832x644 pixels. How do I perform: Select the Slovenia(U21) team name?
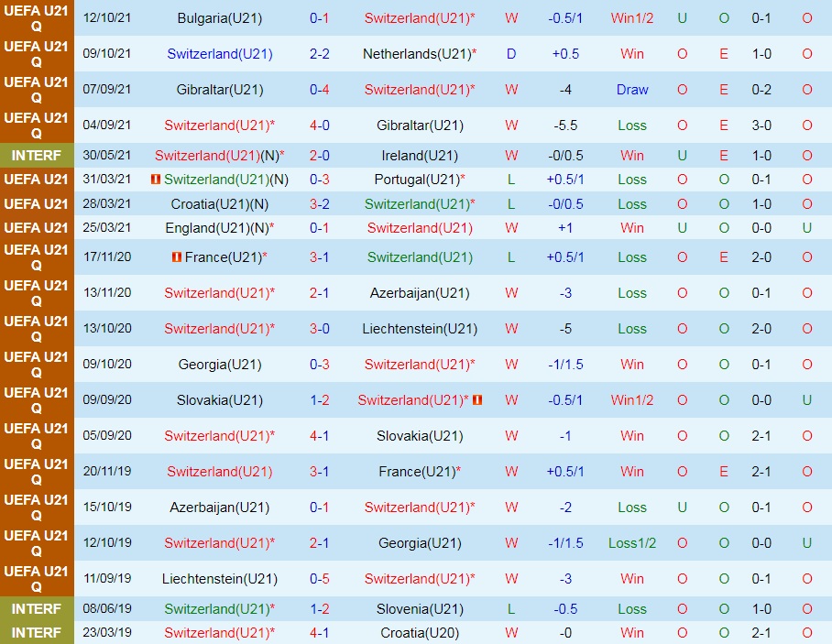point(420,608)
